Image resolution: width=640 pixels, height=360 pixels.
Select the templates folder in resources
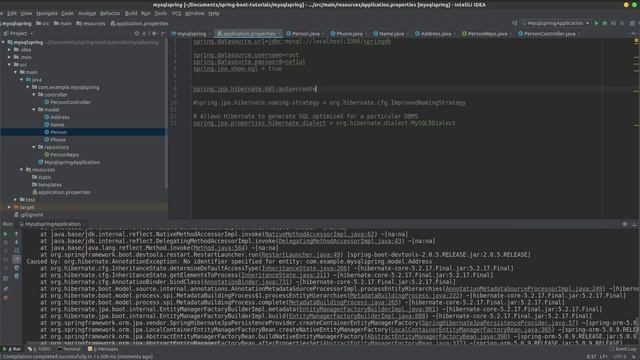coord(47,184)
